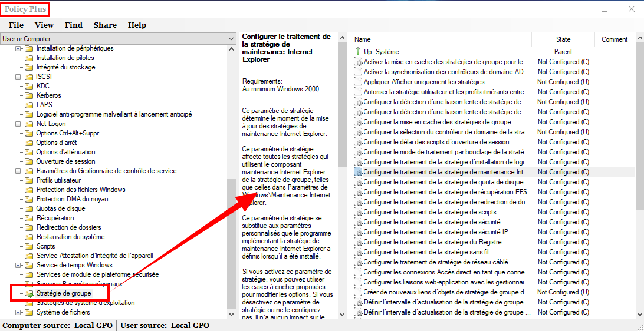This screenshot has height=331, width=644.
Task: Click the iSCSI folder icon
Action: pyautogui.click(x=29, y=77)
